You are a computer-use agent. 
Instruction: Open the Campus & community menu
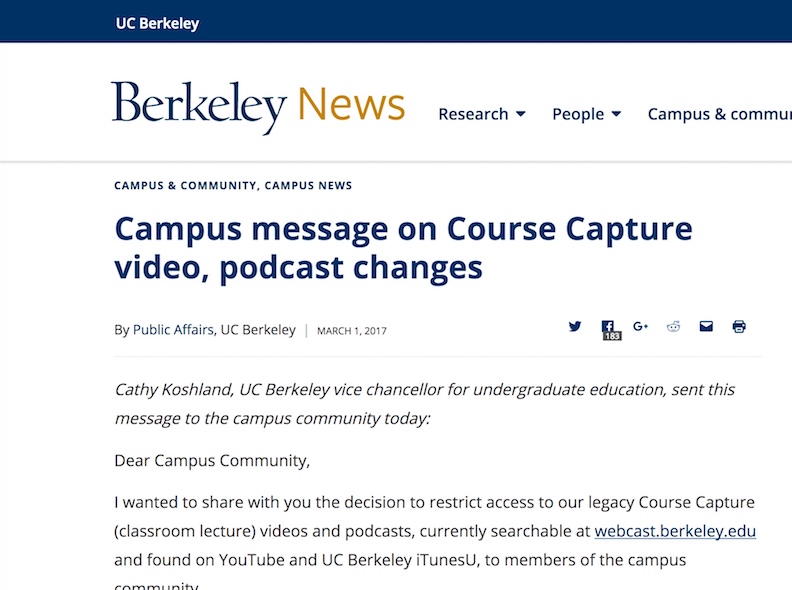pyautogui.click(x=720, y=114)
